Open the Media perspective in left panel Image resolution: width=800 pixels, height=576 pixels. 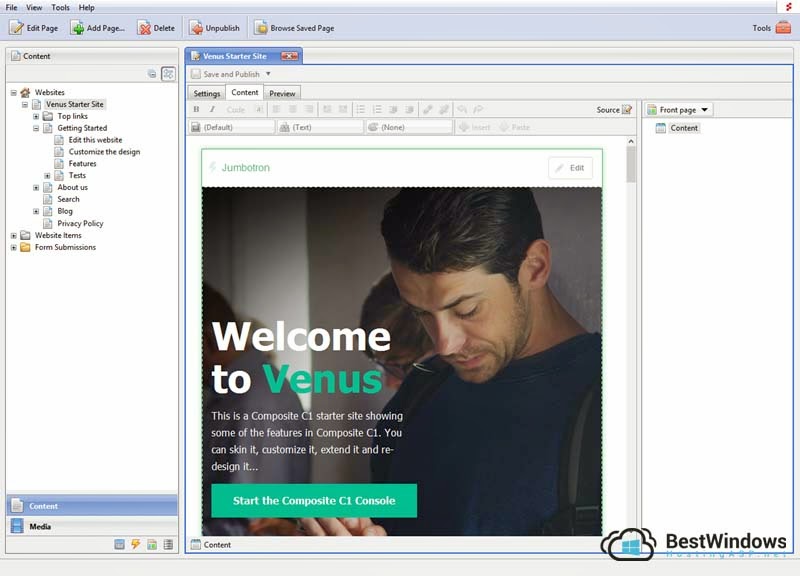92,527
